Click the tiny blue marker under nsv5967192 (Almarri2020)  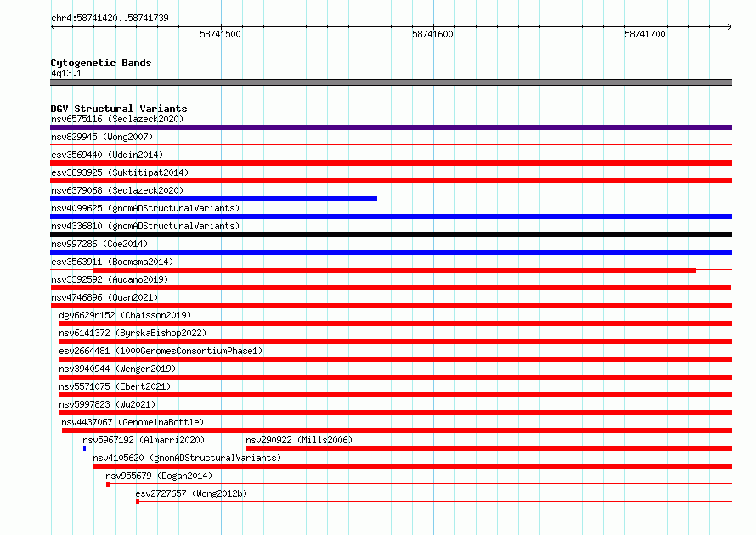tap(84, 448)
